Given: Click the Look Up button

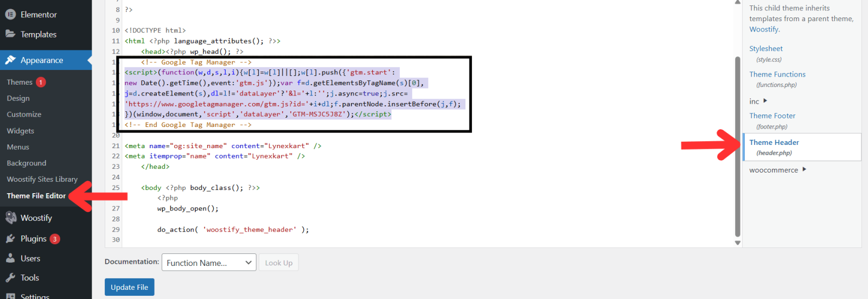Looking at the screenshot, I should [278, 263].
